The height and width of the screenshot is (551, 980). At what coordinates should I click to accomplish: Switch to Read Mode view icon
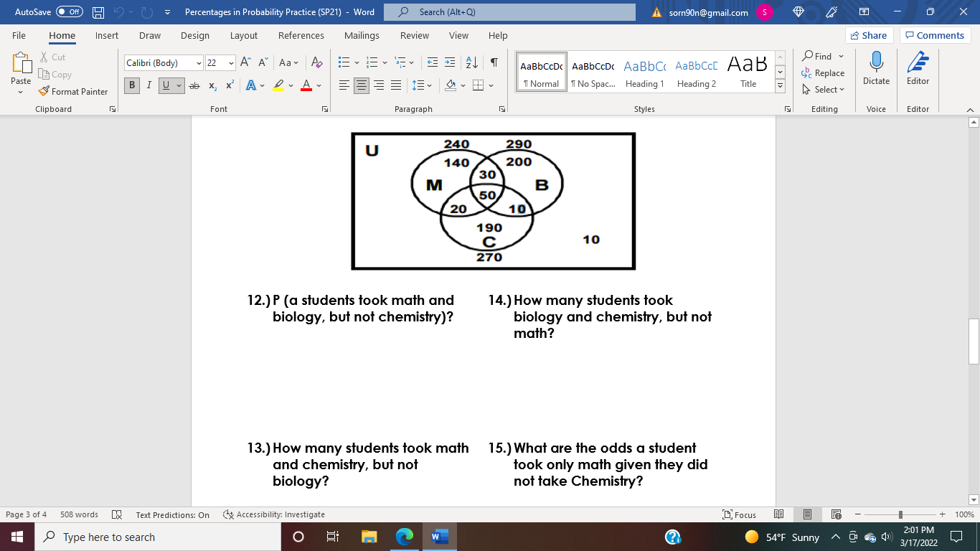tap(779, 514)
